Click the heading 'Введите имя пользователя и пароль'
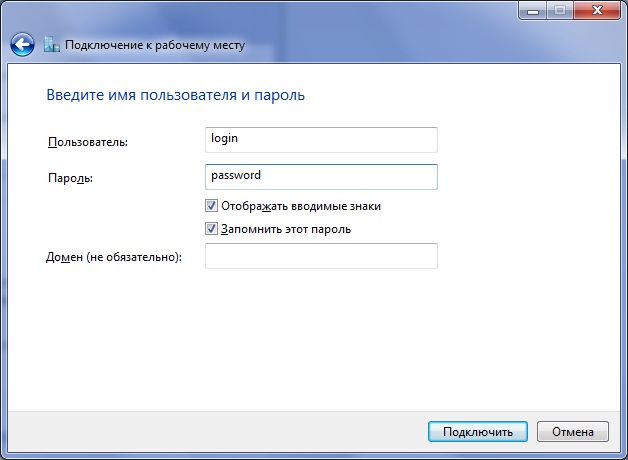The width and height of the screenshot is (628, 460). (x=175, y=96)
